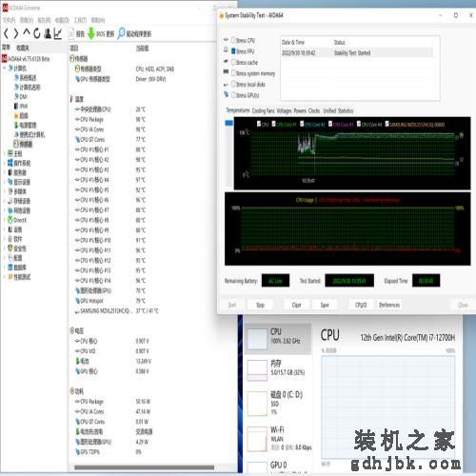Screen dimensions: 476x476
Task: Click AIDA64 v6.75 root icon in tree
Action: click(5, 58)
